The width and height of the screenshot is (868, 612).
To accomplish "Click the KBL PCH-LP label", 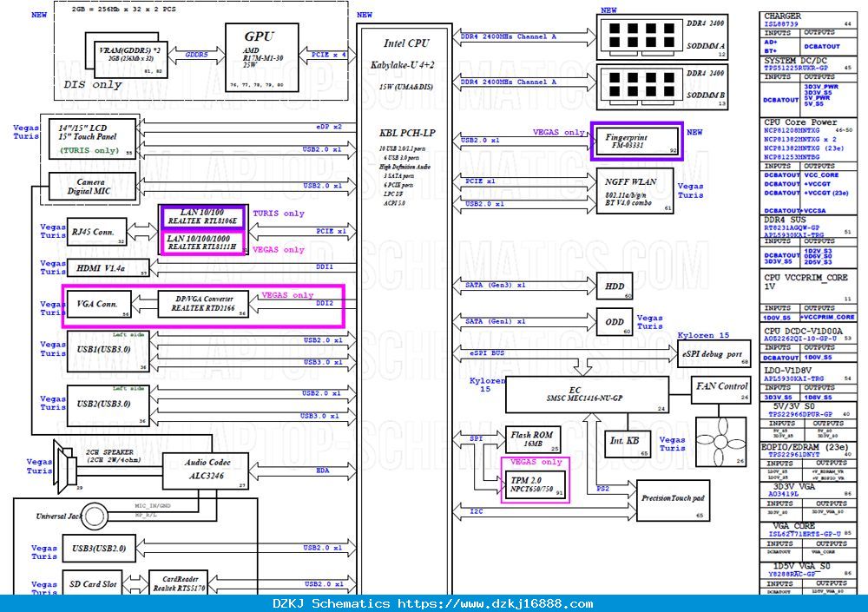I will click(x=407, y=133).
